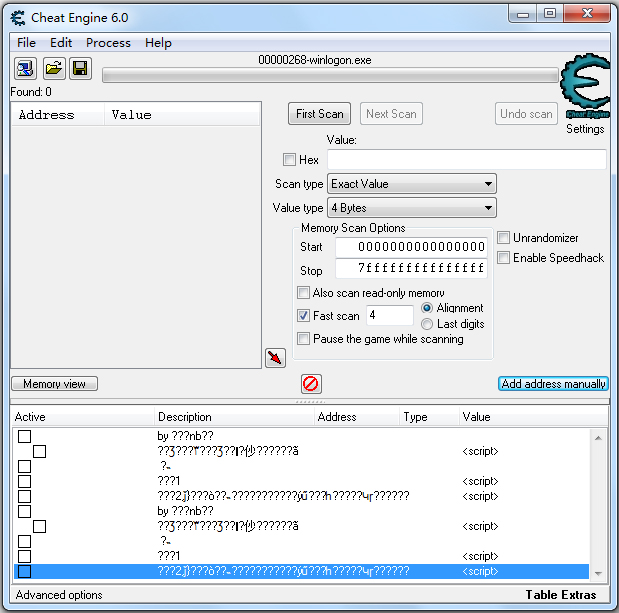The width and height of the screenshot is (619, 613).
Task: Activate the first 'by ???nb??' entry checkbox
Action: [x=24, y=436]
